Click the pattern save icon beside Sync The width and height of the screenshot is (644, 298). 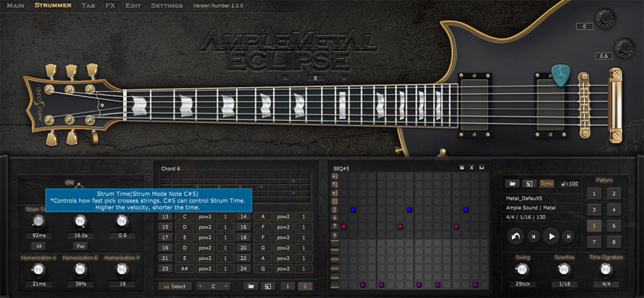pos(529,183)
